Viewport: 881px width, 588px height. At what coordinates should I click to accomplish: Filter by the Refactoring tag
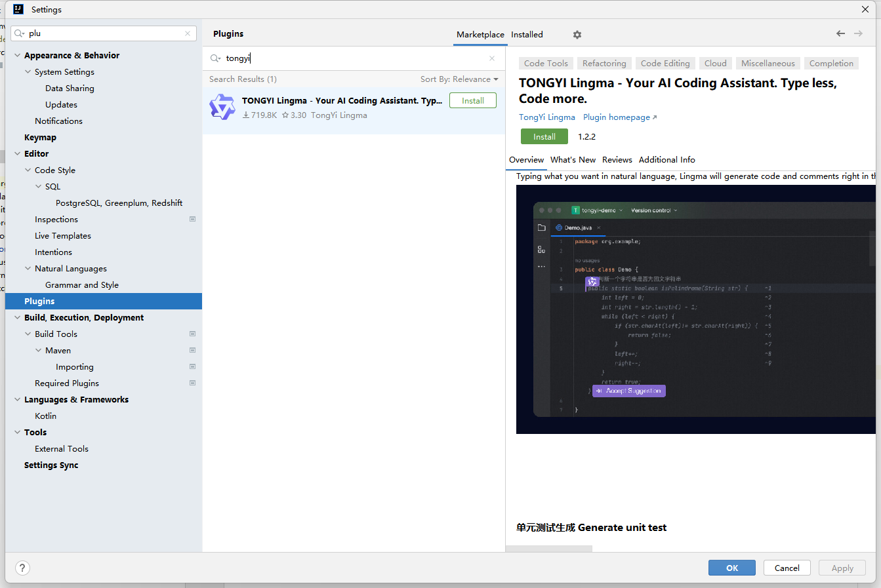click(604, 64)
